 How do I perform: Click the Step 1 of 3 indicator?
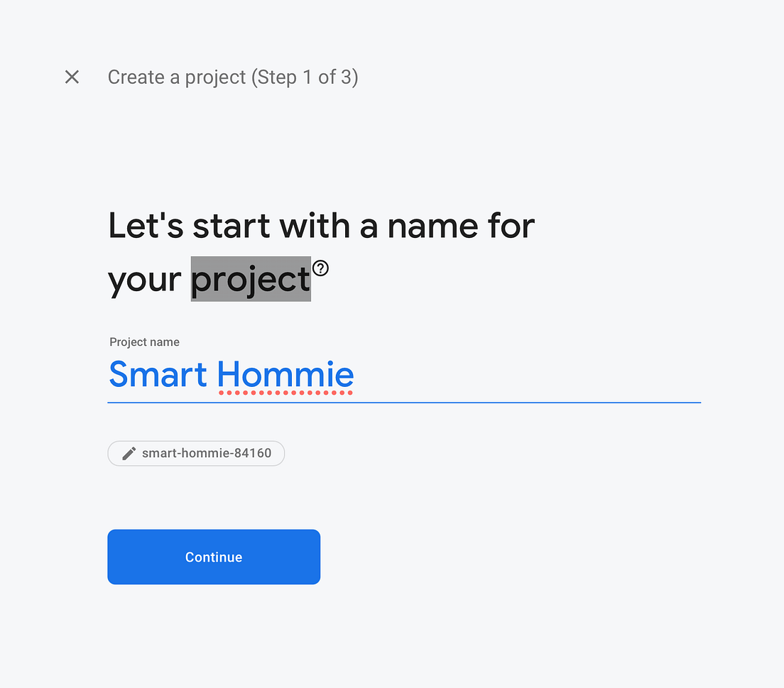coord(304,77)
